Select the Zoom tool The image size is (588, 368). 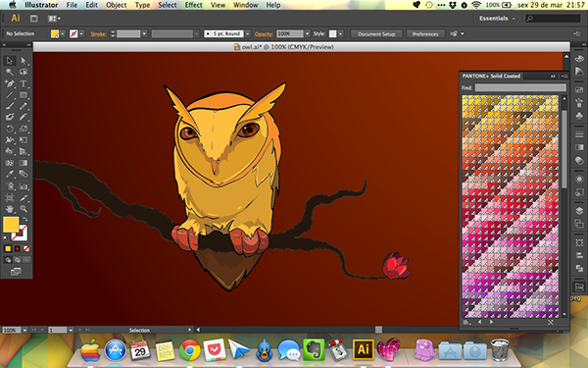click(24, 209)
